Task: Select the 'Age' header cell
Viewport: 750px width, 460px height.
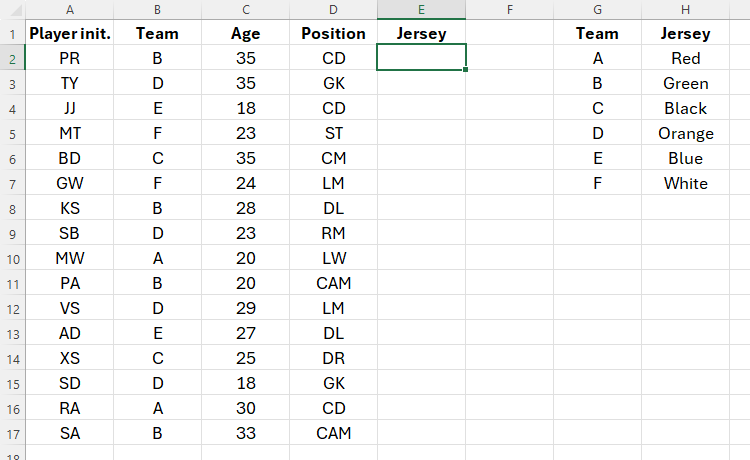Action: (245, 33)
